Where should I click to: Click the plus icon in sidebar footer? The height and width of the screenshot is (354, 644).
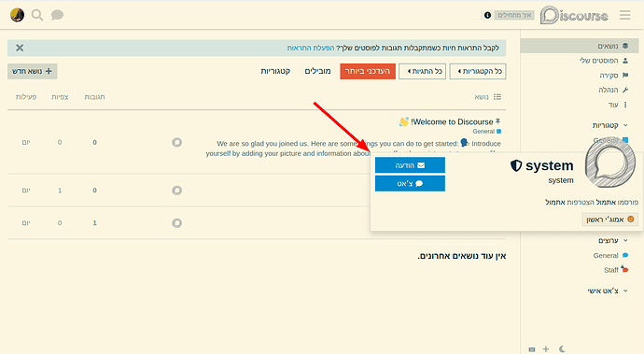(x=546, y=349)
